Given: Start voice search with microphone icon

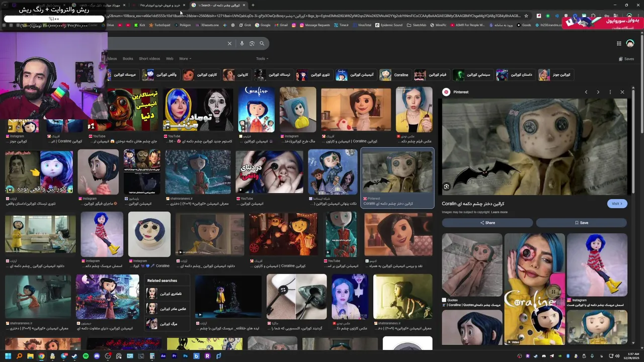Looking at the screenshot, I should [242, 44].
